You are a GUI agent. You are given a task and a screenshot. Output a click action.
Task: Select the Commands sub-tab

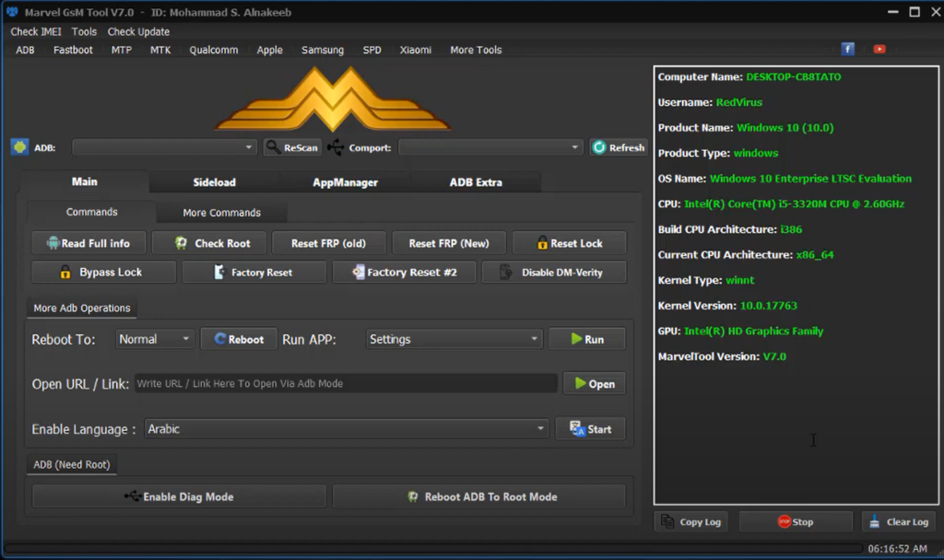(x=91, y=212)
